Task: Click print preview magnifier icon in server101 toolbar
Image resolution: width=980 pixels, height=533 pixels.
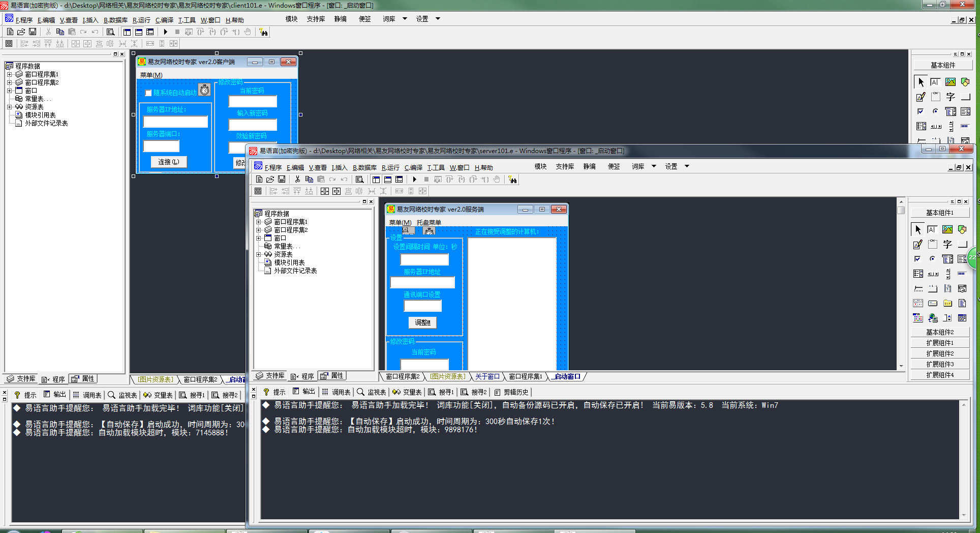Action: click(359, 179)
